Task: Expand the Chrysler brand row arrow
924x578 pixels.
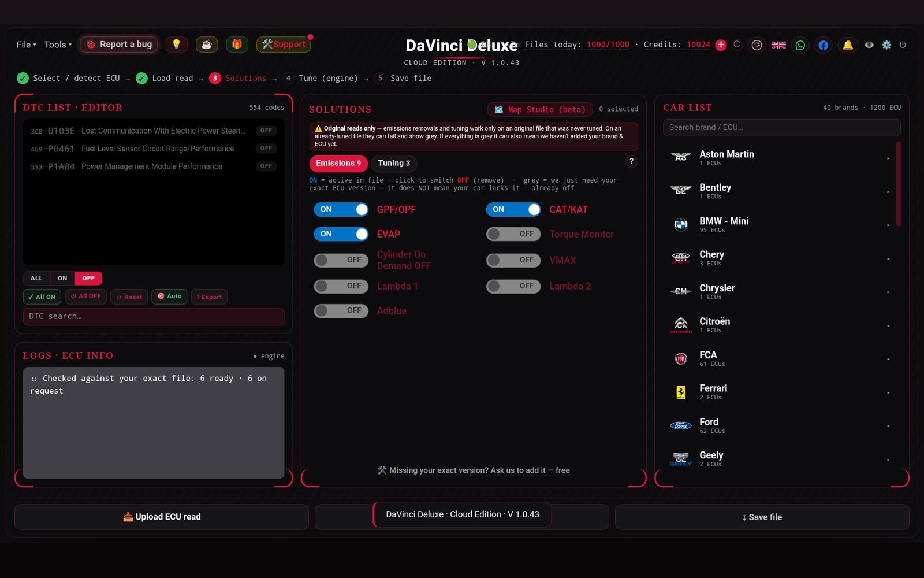Action: pyautogui.click(x=888, y=292)
